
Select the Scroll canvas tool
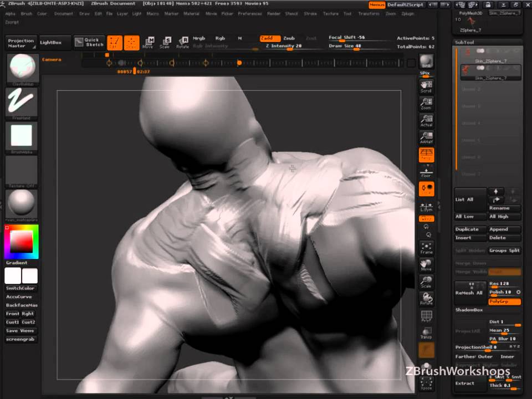click(x=427, y=86)
